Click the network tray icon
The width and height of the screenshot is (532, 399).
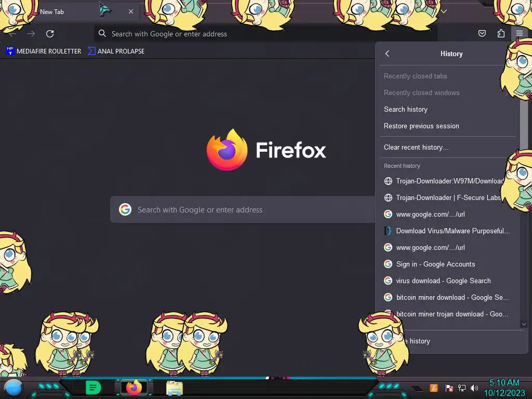tap(462, 388)
